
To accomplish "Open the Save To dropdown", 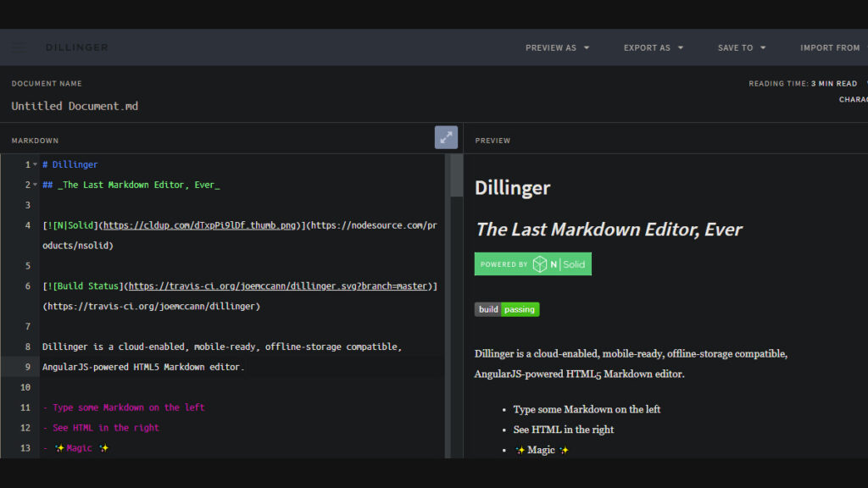I will pos(742,48).
